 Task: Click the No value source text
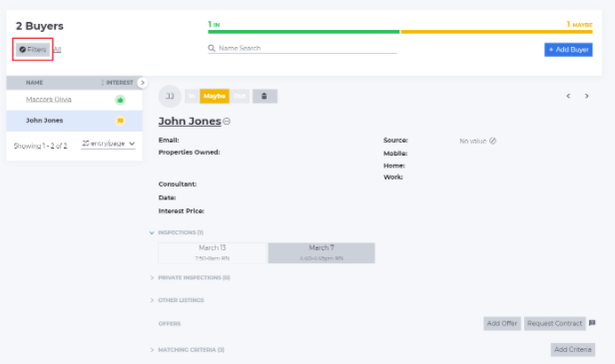pos(473,141)
